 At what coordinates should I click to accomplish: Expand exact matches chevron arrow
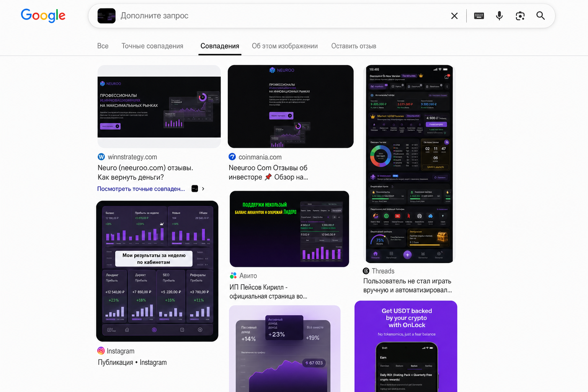click(x=203, y=189)
